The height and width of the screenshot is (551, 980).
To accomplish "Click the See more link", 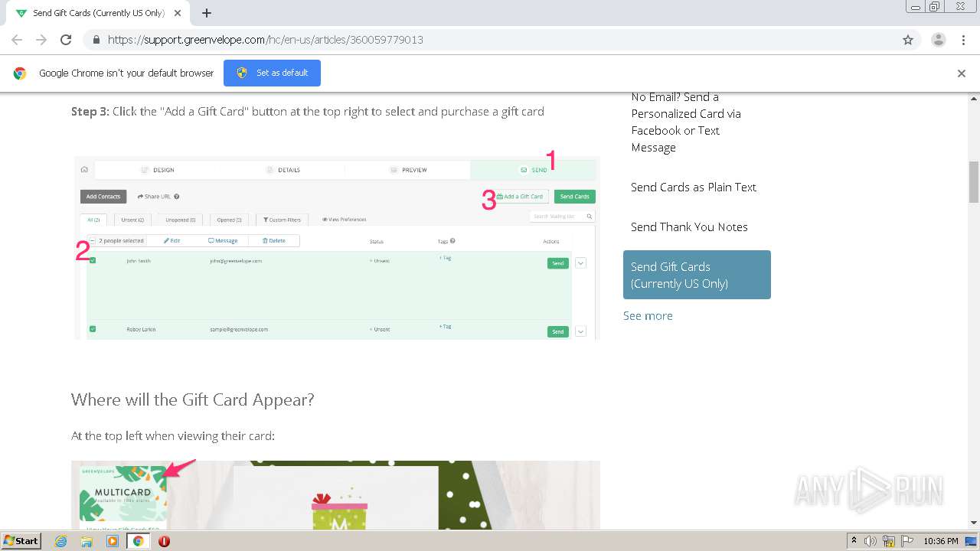I will [x=648, y=315].
